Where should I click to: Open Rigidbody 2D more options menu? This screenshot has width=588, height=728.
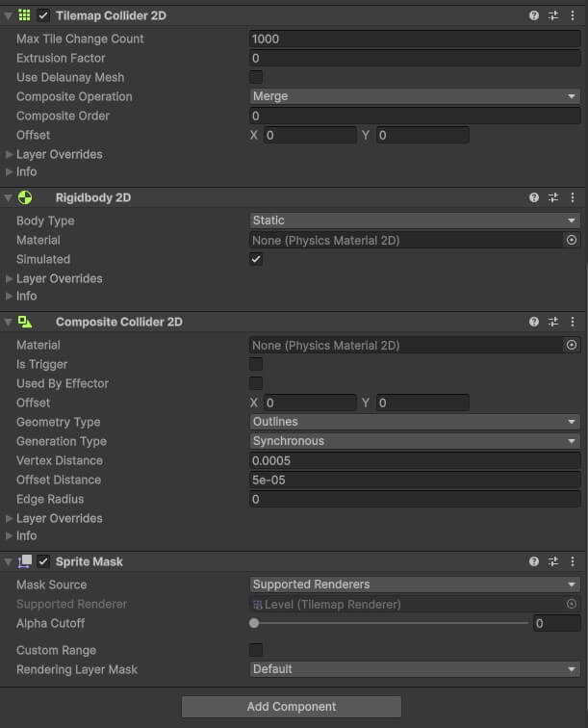coord(573,197)
